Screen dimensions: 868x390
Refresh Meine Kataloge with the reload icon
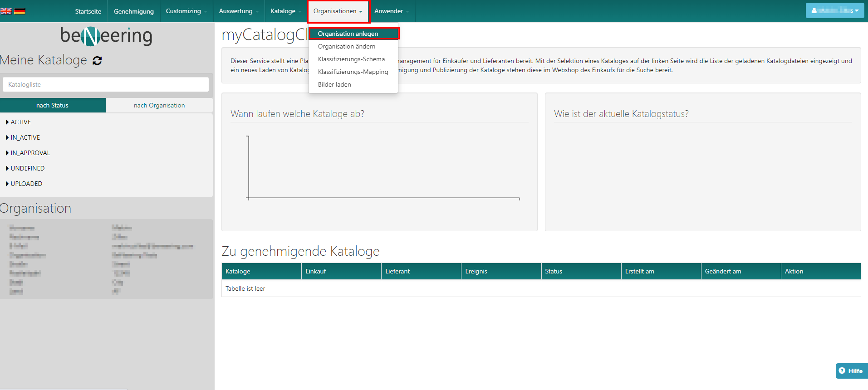[97, 61]
